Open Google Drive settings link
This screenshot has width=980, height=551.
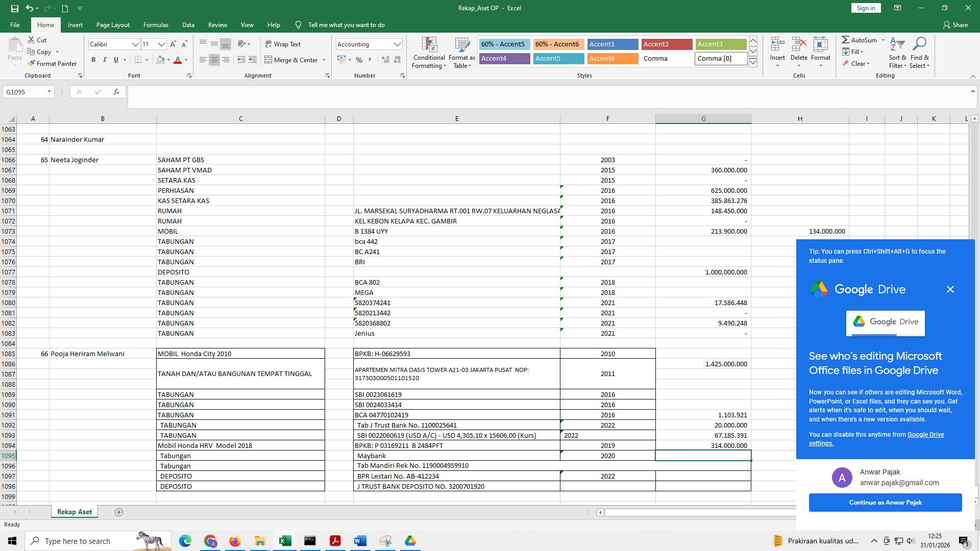pyautogui.click(x=924, y=434)
